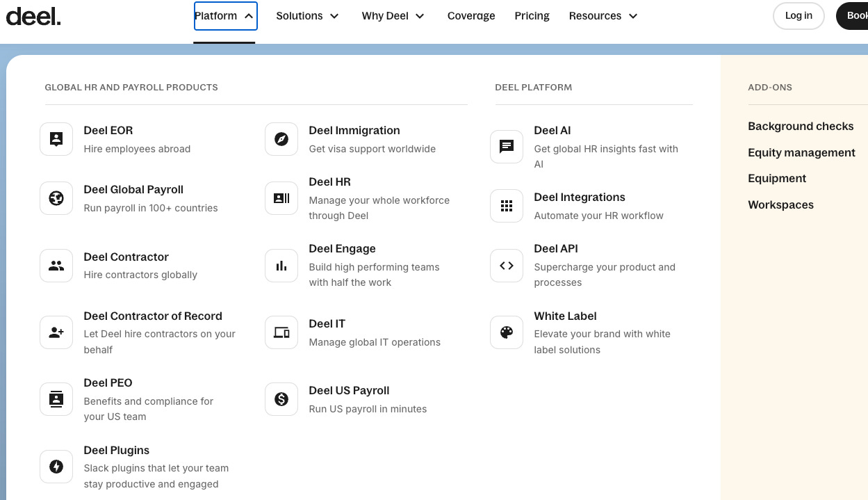Select the Deel PEO title
The height and width of the screenshot is (500, 868).
(x=108, y=383)
